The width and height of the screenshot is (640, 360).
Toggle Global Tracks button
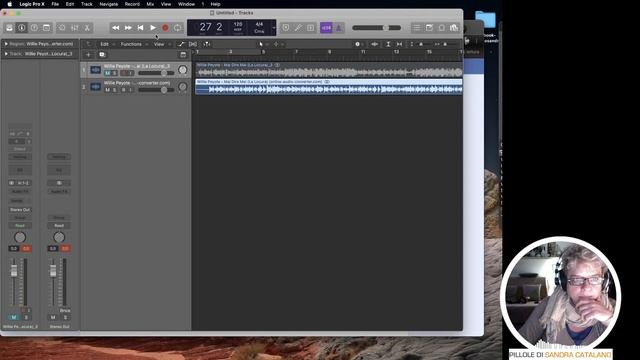click(x=183, y=54)
